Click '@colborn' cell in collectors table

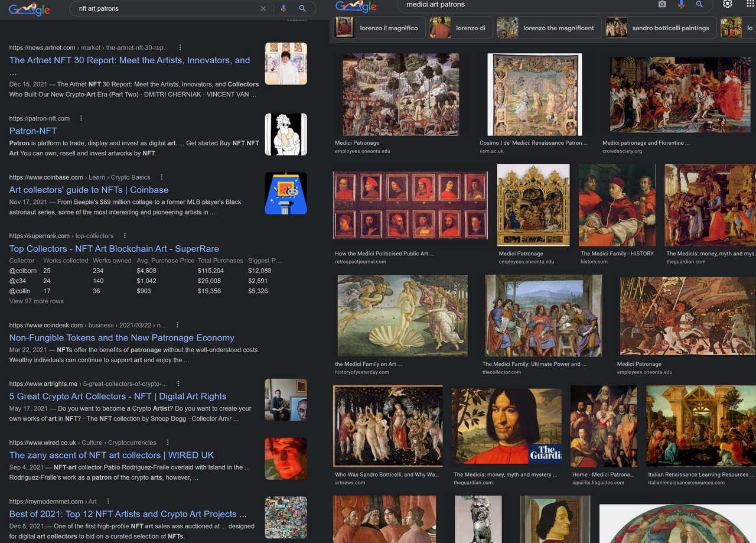point(23,271)
